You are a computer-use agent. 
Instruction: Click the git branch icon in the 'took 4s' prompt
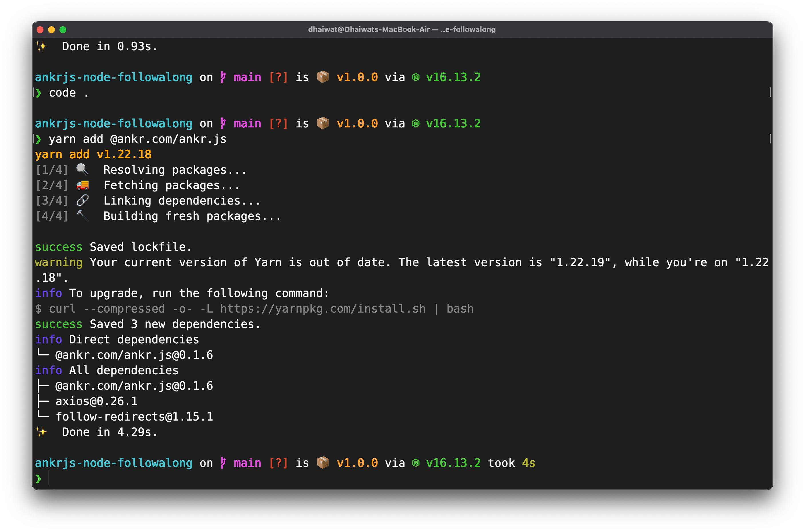point(223,463)
